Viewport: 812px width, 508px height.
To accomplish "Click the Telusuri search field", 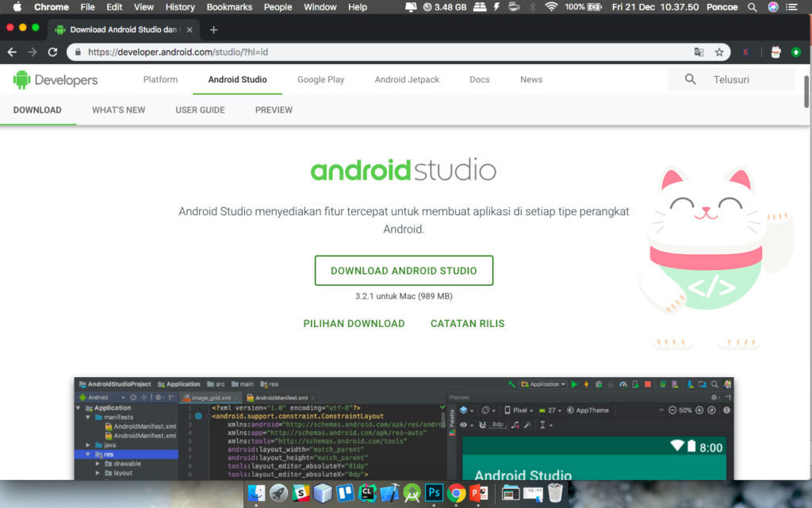I will [731, 79].
